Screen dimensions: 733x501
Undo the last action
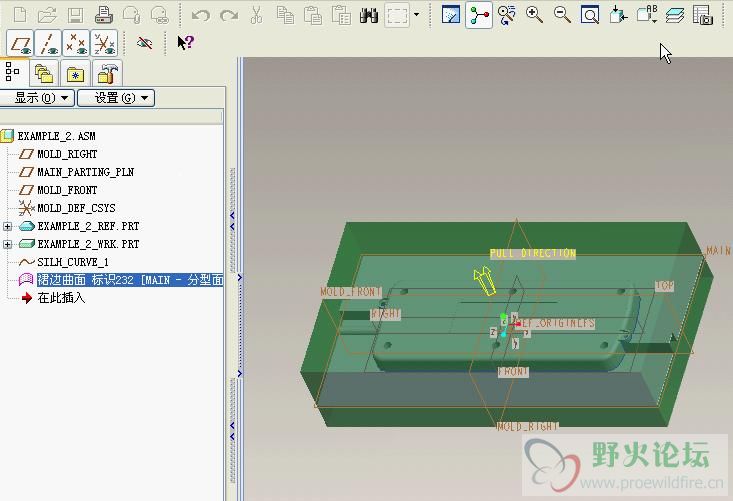(201, 16)
